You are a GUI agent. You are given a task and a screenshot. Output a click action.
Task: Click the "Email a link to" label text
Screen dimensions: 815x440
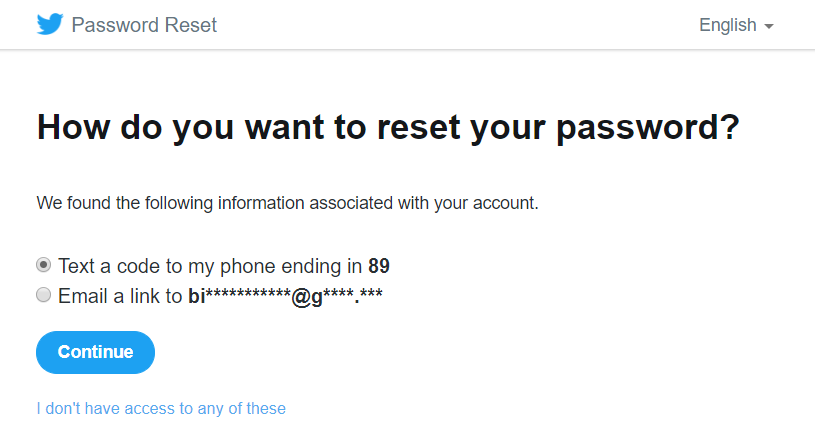pyautogui.click(x=120, y=296)
